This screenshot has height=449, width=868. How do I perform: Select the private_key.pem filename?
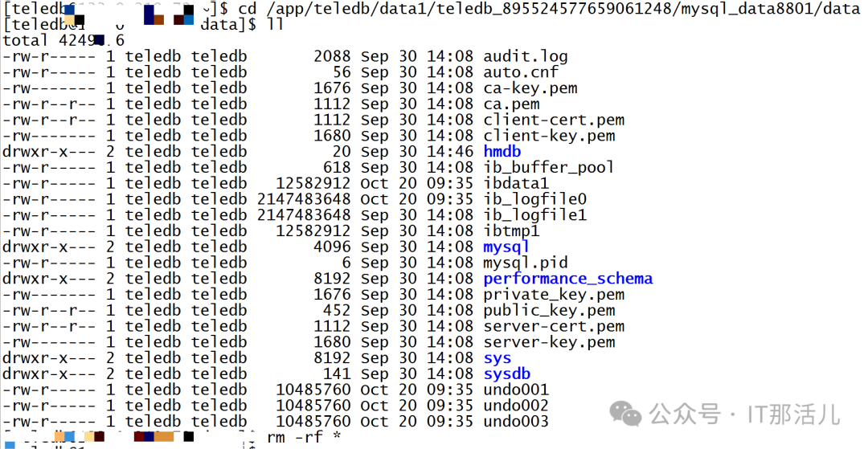pyautogui.click(x=554, y=295)
